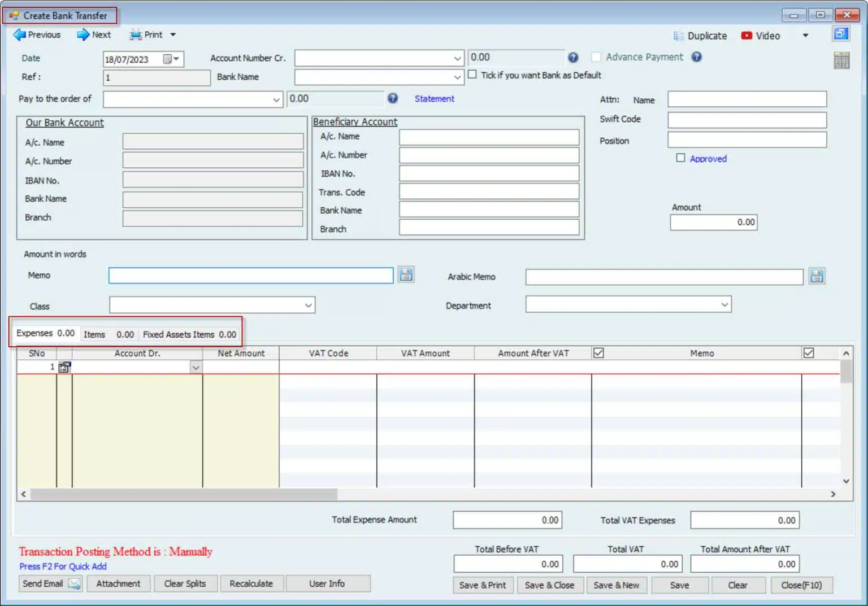
Task: Open the Statement link
Action: click(434, 99)
